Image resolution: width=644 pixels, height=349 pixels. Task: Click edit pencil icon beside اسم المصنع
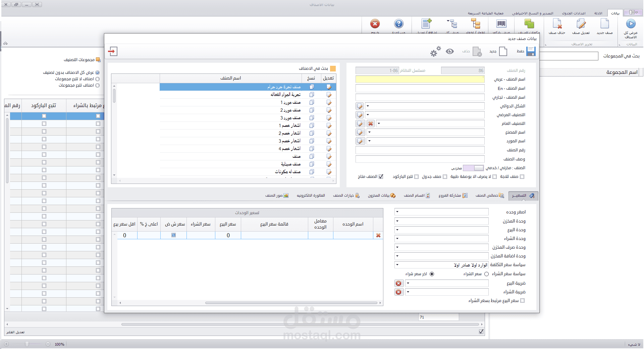(x=360, y=132)
